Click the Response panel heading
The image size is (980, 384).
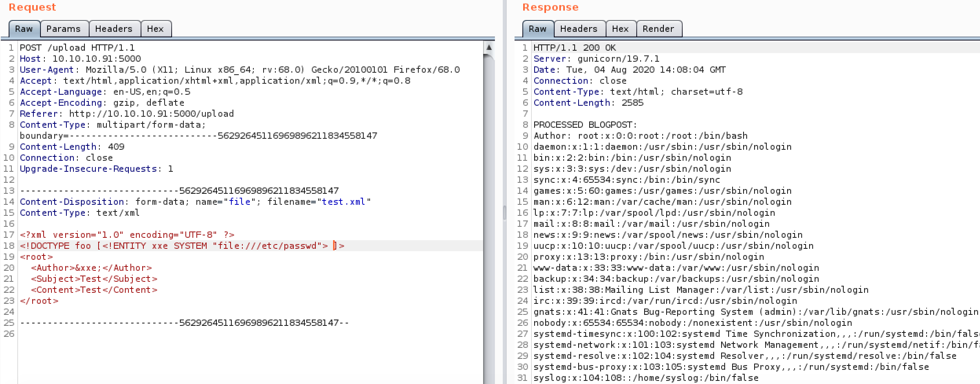point(550,7)
